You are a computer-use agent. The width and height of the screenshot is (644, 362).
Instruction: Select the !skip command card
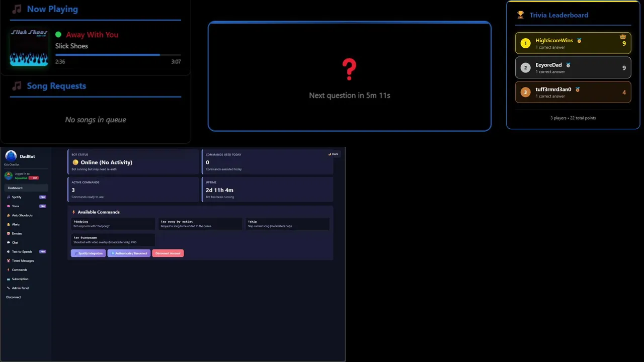pos(287,224)
